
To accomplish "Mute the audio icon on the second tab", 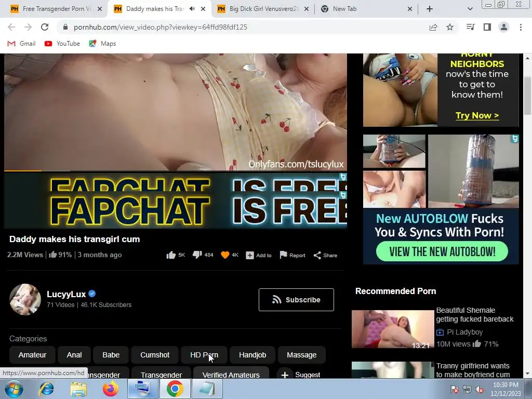I will point(192,9).
